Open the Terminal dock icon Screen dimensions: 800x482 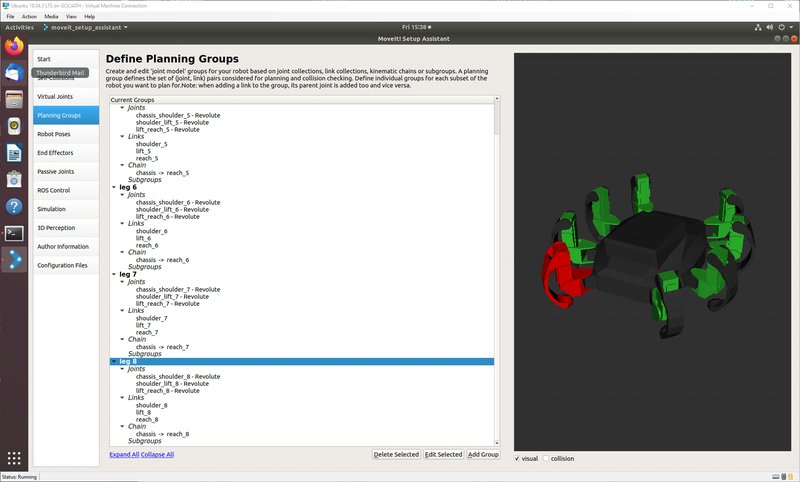(14, 233)
